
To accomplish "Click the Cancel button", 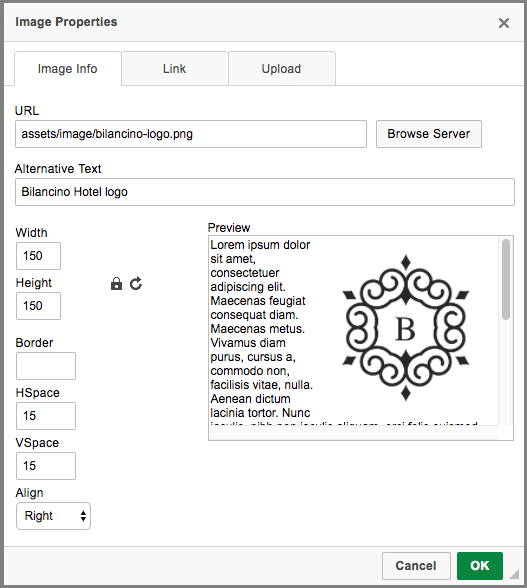I will (416, 566).
